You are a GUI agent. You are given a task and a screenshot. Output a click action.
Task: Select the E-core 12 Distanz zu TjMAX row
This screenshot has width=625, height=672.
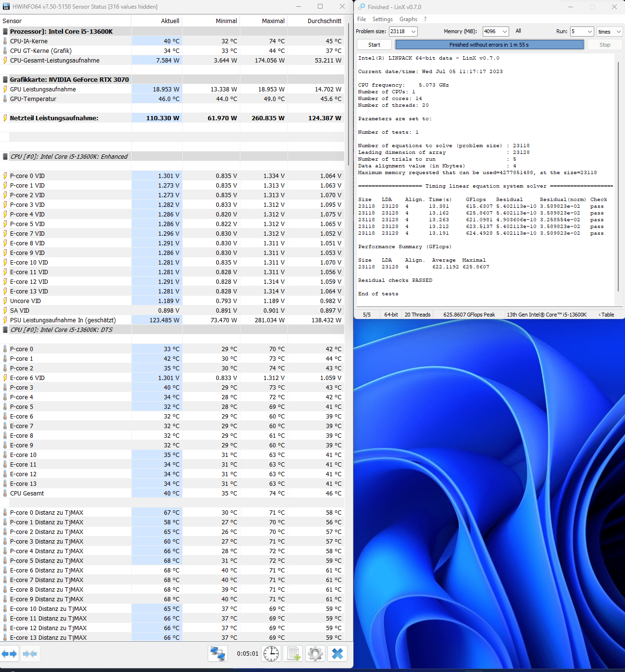[x=172, y=628]
